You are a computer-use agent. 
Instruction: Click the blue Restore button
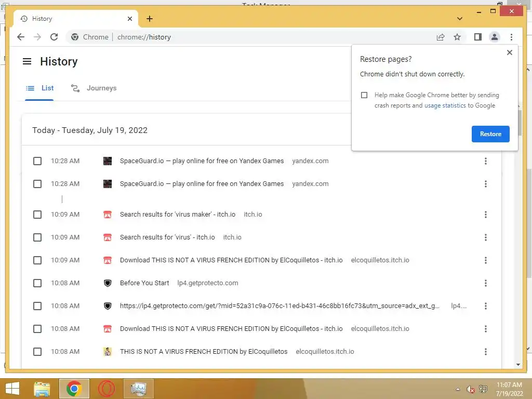point(490,134)
